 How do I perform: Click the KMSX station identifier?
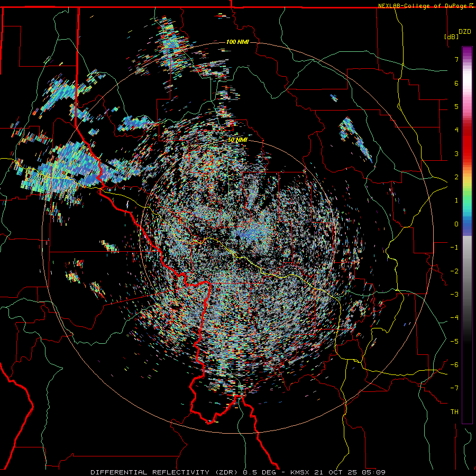300,472
